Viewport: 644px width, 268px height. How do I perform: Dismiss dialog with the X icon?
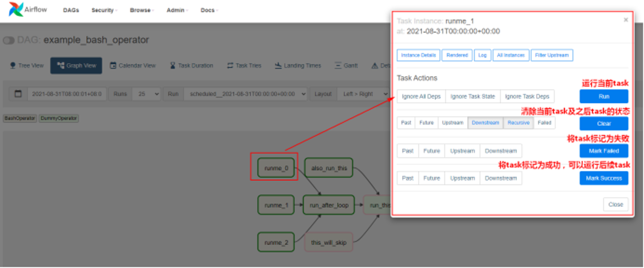point(626,20)
